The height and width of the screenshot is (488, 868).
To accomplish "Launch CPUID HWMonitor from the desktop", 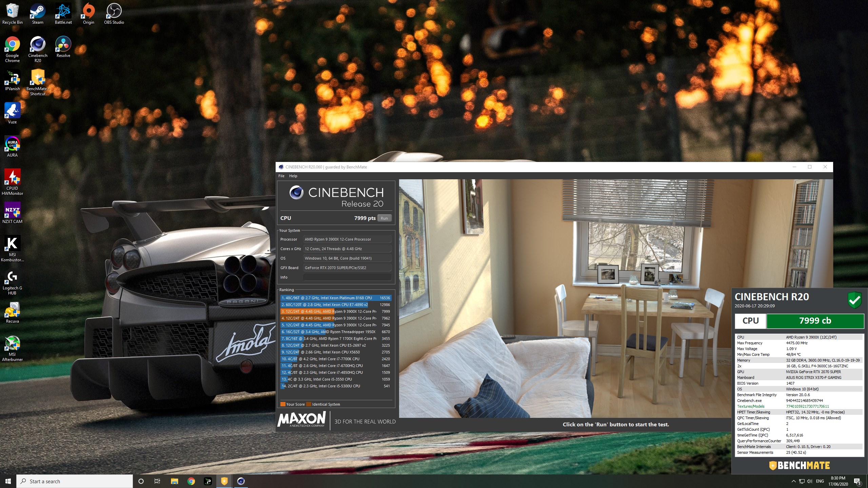I will pyautogui.click(x=12, y=182).
